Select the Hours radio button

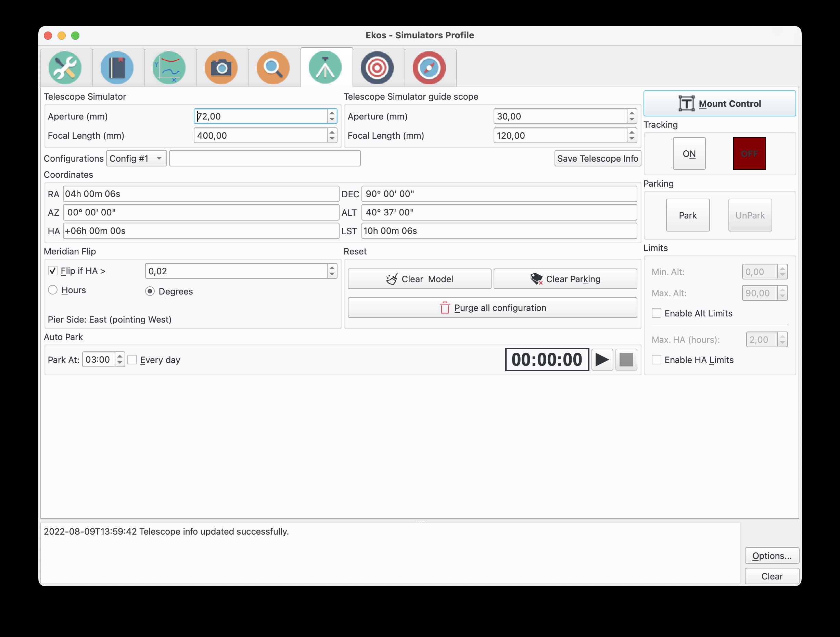point(53,290)
